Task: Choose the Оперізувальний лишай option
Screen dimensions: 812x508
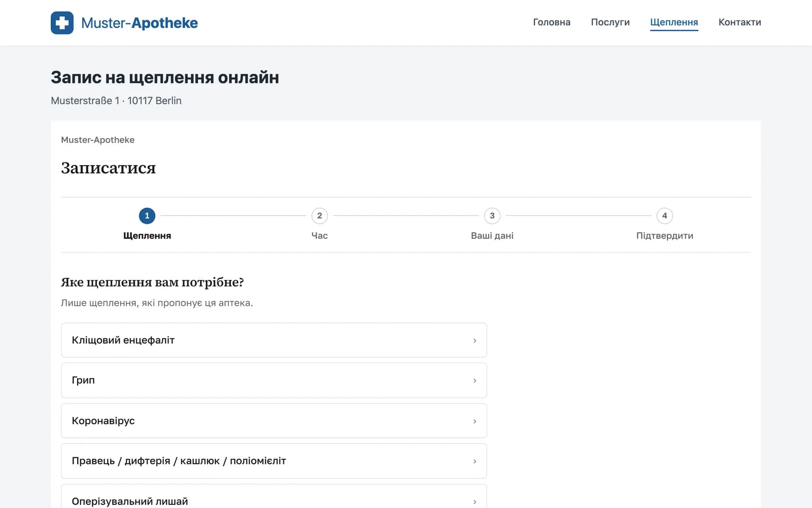Action: 274,496
